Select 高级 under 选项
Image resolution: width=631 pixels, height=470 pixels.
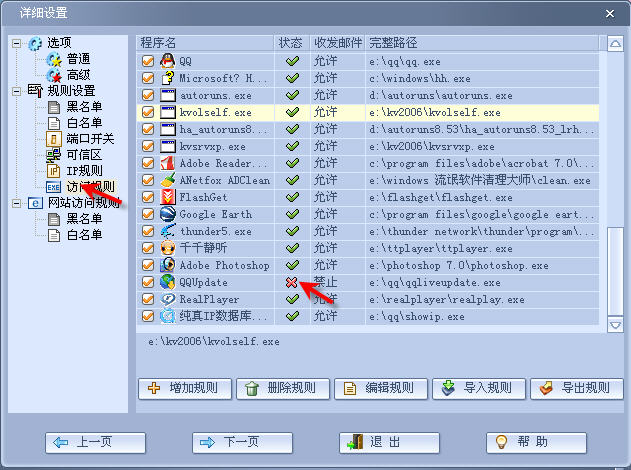(78, 75)
